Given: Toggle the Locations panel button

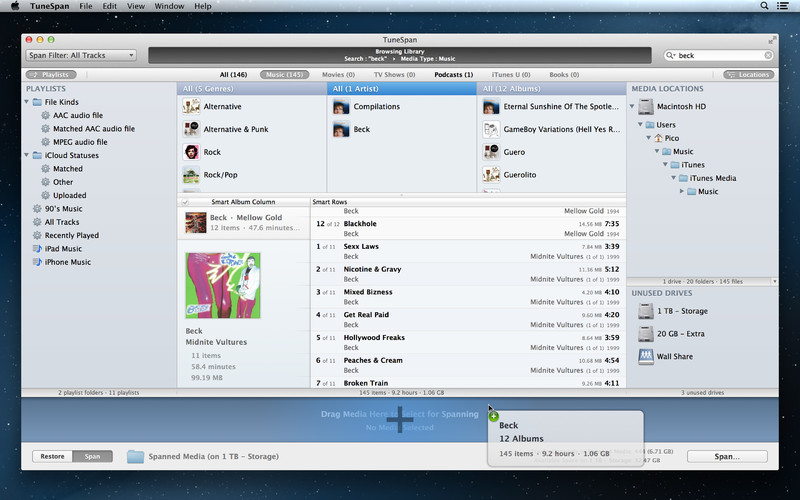Looking at the screenshot, I should point(748,74).
